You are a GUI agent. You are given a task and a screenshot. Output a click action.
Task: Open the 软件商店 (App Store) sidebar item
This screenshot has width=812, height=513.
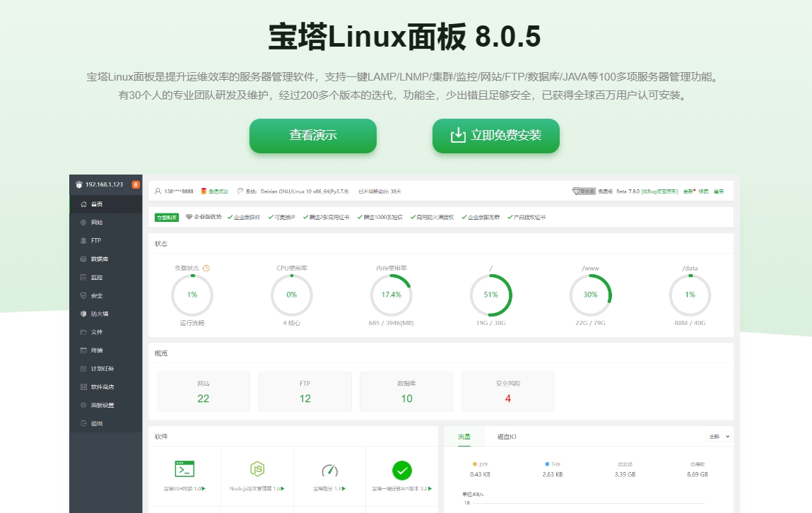pyautogui.click(x=99, y=387)
